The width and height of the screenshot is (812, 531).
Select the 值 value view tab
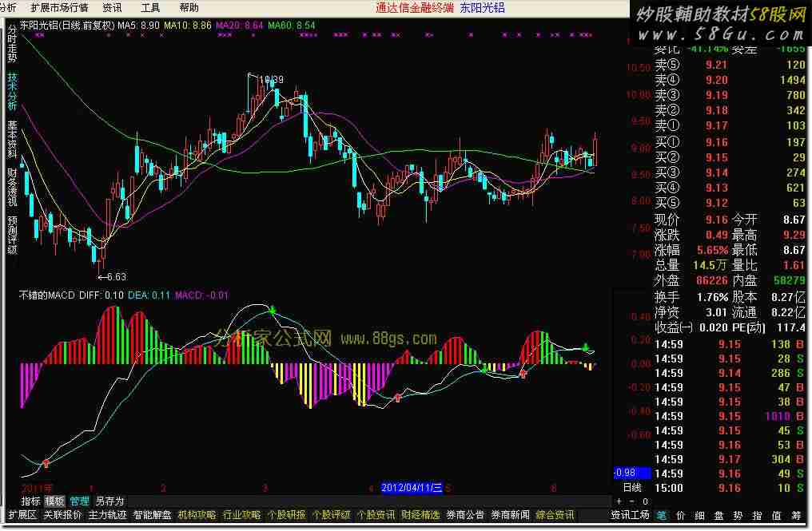point(776,515)
